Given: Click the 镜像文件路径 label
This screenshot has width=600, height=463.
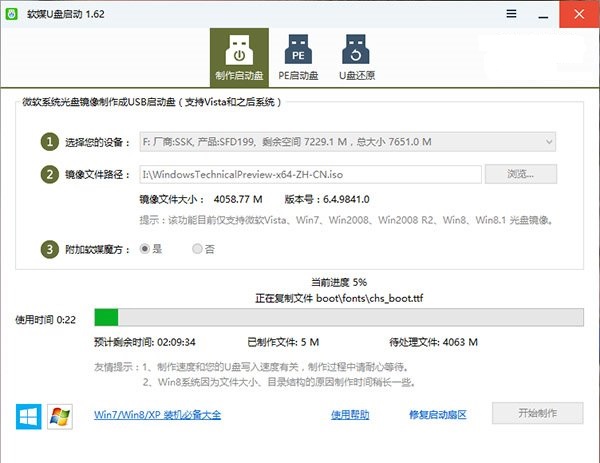Looking at the screenshot, I should [97, 175].
